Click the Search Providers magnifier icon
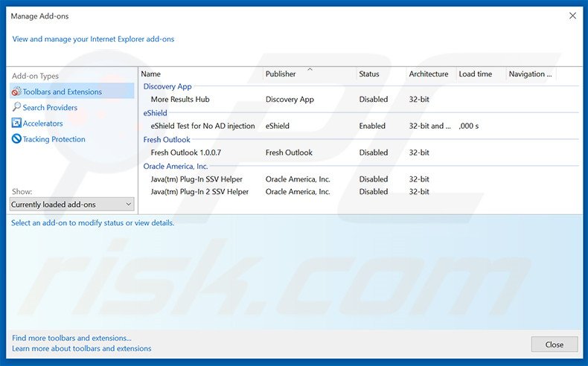 (x=16, y=107)
